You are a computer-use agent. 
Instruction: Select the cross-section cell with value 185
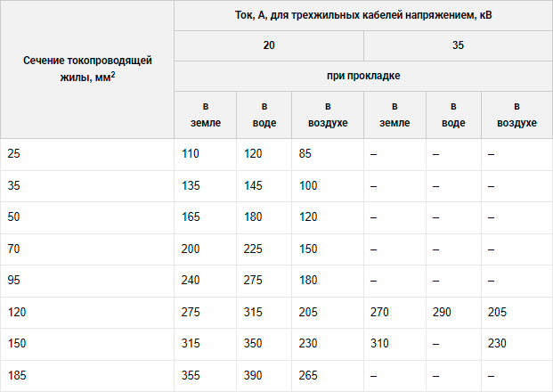[x=87, y=375]
